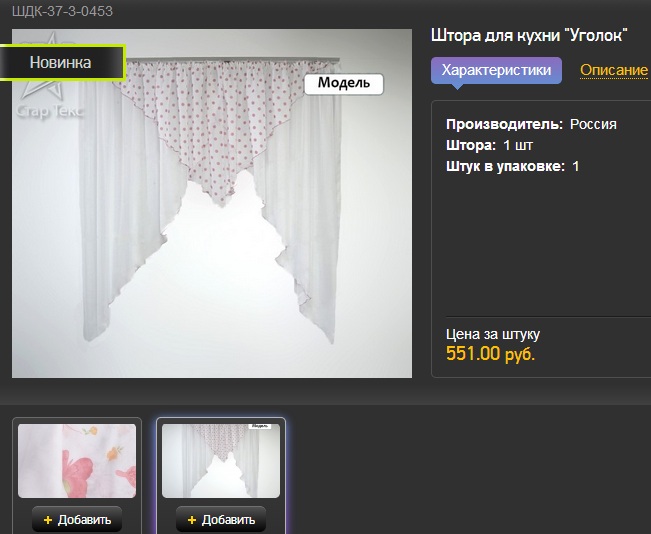This screenshot has height=534, width=651.
Task: Select the curtain model thumbnail
Action: tap(221, 461)
